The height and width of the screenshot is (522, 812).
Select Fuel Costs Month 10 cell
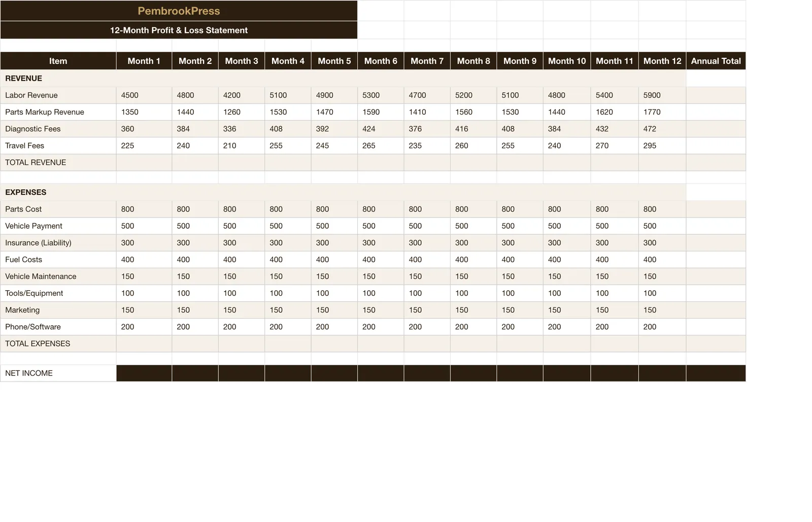pyautogui.click(x=567, y=259)
